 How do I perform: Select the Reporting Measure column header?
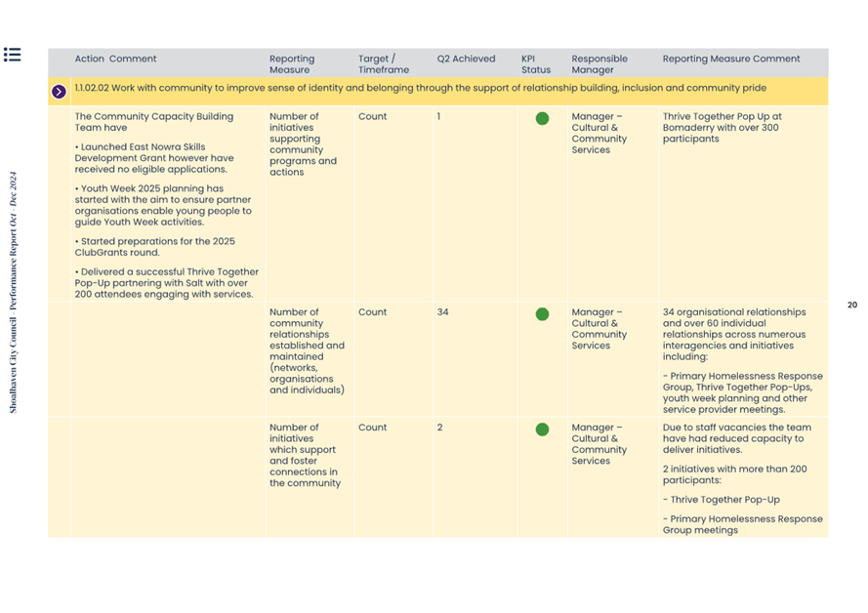tap(292, 64)
